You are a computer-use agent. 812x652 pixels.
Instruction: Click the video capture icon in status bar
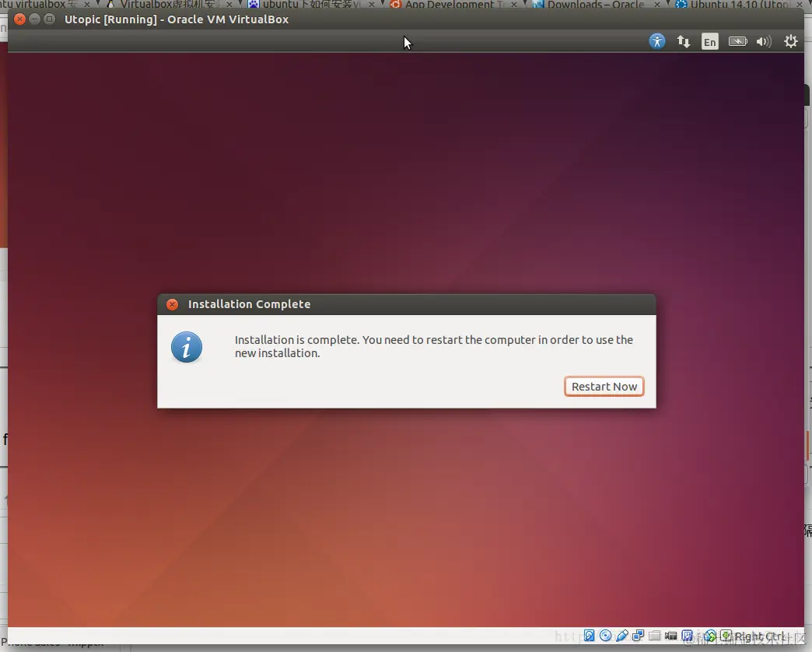coord(670,636)
